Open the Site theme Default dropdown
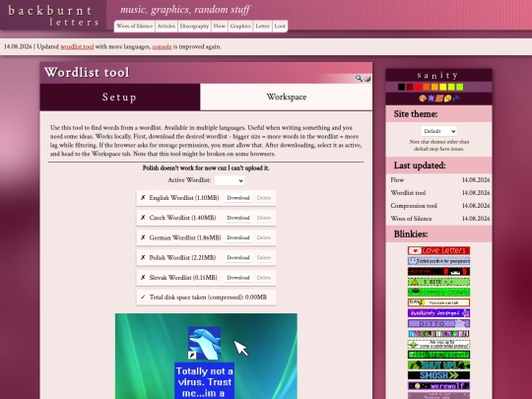 pyautogui.click(x=438, y=131)
